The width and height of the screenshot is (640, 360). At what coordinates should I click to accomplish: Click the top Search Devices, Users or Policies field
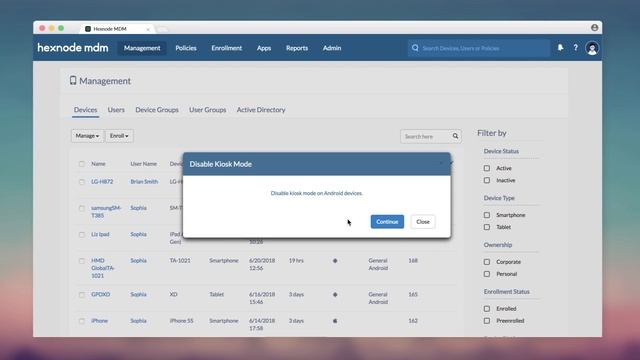(x=478, y=48)
